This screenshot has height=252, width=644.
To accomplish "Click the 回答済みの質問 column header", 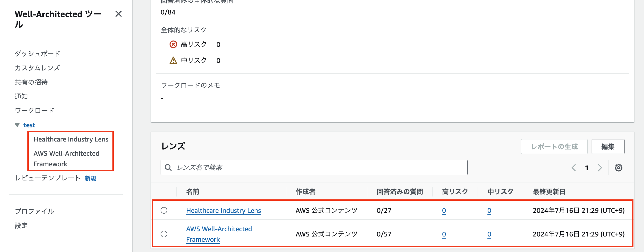I will [x=400, y=192].
